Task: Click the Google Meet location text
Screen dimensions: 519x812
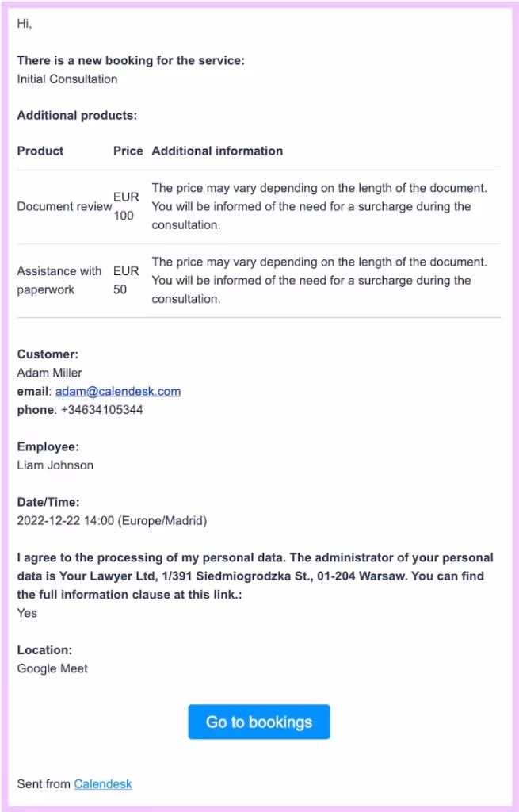Action: point(52,668)
